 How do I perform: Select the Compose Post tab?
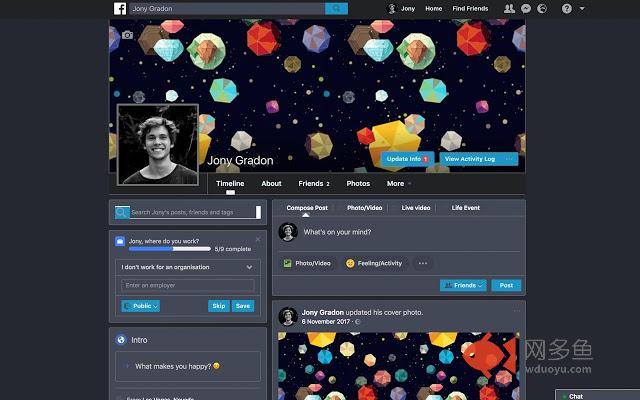(x=307, y=208)
